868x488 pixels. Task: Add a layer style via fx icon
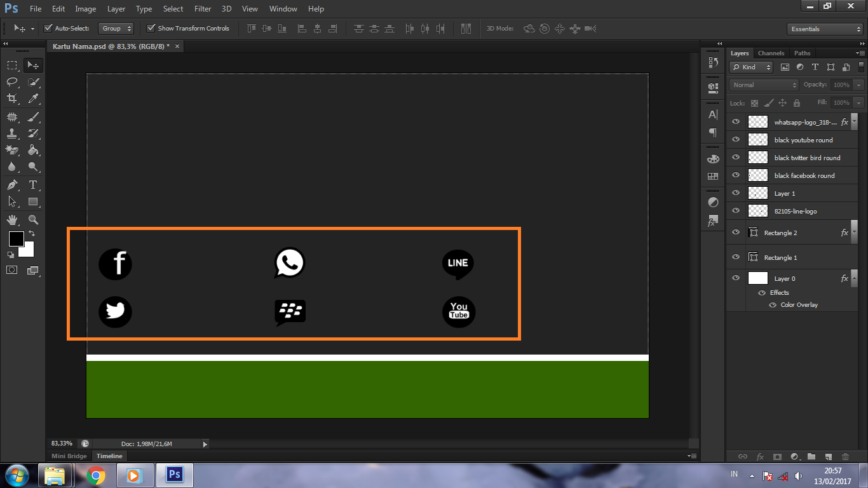(760, 456)
